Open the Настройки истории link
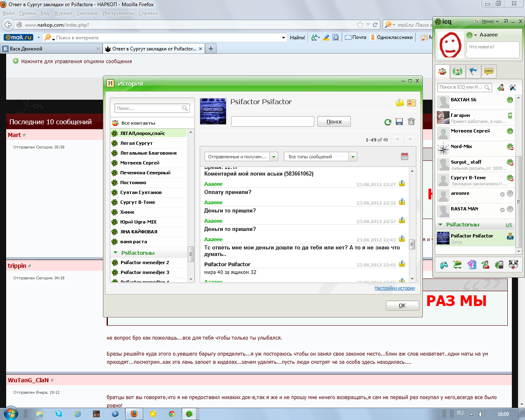Screen dimensions: 525x420 395,288
